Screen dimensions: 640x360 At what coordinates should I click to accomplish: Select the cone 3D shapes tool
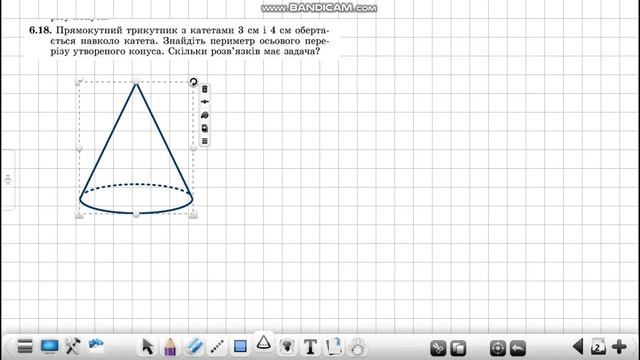pos(264,342)
